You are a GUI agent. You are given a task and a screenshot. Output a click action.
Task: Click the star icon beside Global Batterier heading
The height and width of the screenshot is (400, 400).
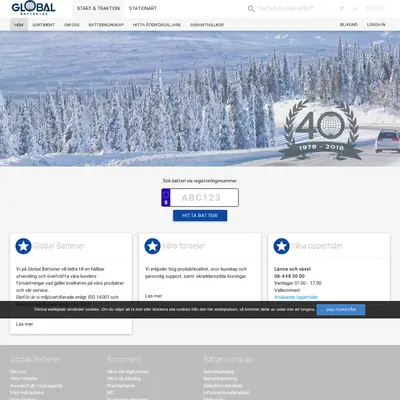tap(23, 246)
